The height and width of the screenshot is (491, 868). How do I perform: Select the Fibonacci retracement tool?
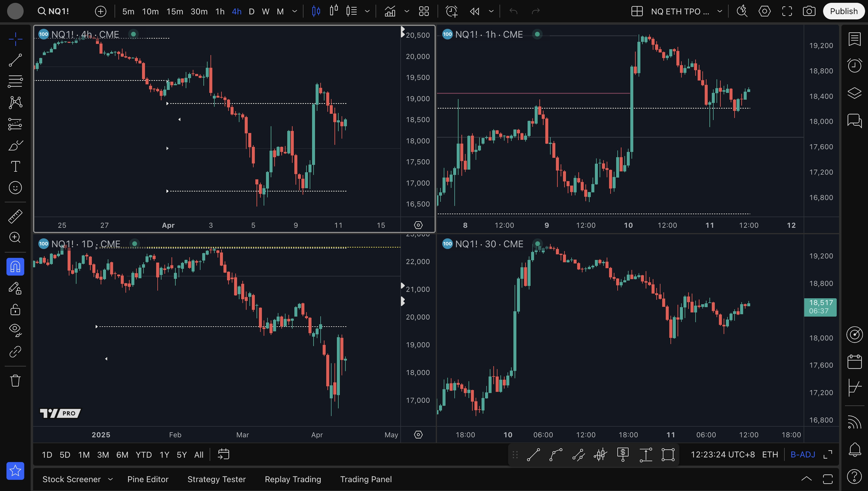(x=15, y=81)
